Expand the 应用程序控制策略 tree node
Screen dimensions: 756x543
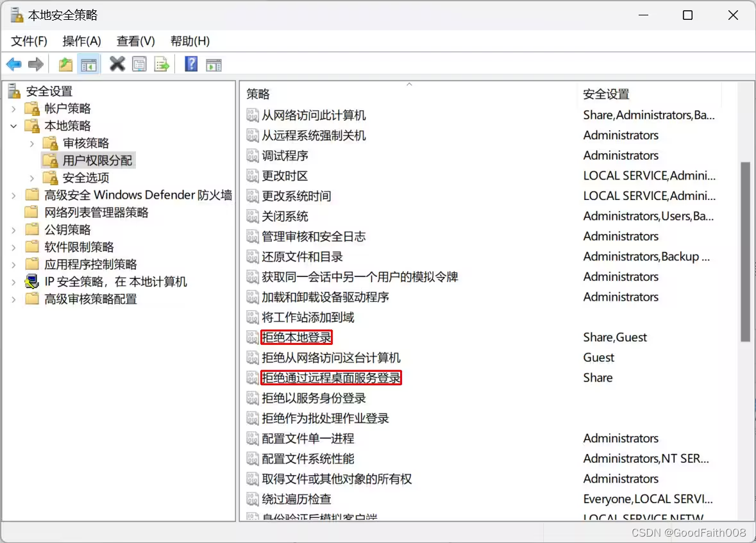13,265
